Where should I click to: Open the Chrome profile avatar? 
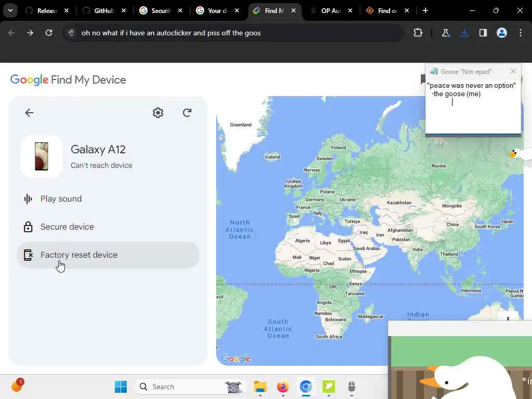[502, 33]
